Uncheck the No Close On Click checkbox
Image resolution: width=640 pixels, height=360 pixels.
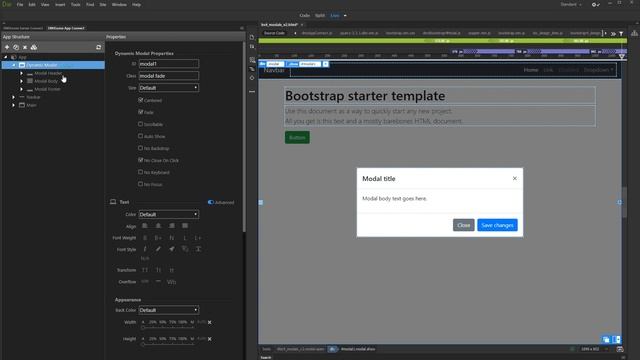point(140,160)
